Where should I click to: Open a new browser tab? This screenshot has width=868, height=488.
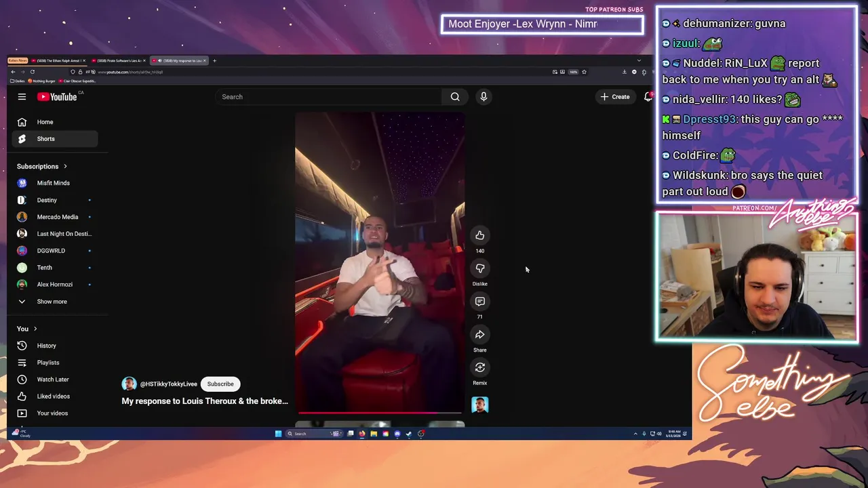[x=214, y=60]
